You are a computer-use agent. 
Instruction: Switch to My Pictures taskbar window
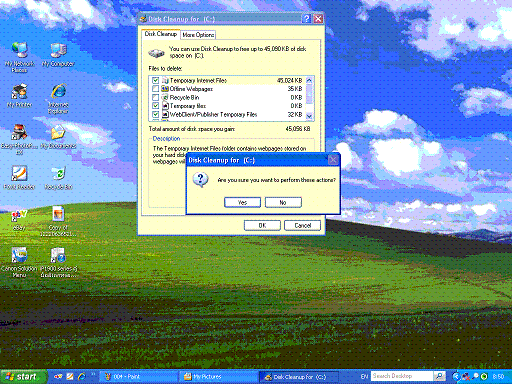point(218,377)
